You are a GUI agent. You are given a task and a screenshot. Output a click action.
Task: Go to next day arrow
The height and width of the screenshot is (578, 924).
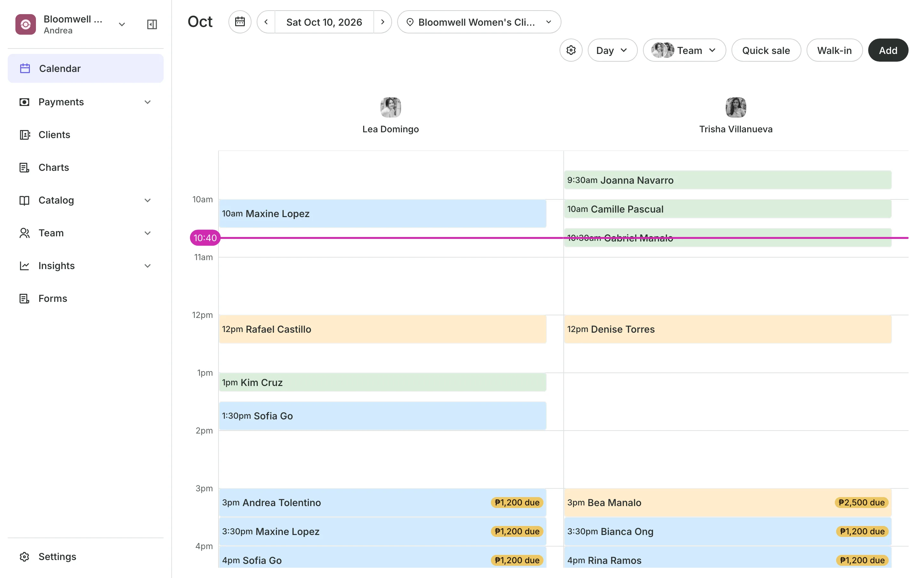[382, 22]
